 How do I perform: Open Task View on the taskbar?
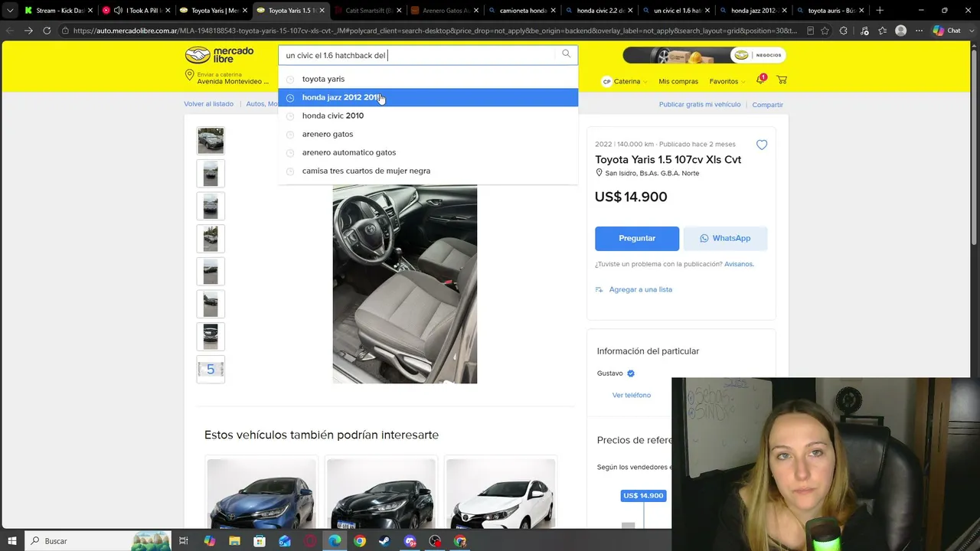pos(184,541)
